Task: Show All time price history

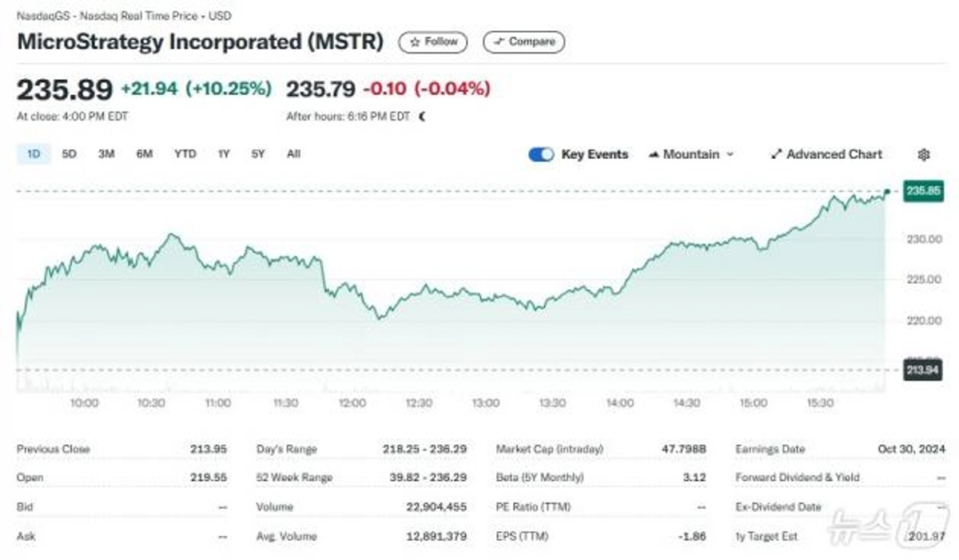Action: point(293,154)
